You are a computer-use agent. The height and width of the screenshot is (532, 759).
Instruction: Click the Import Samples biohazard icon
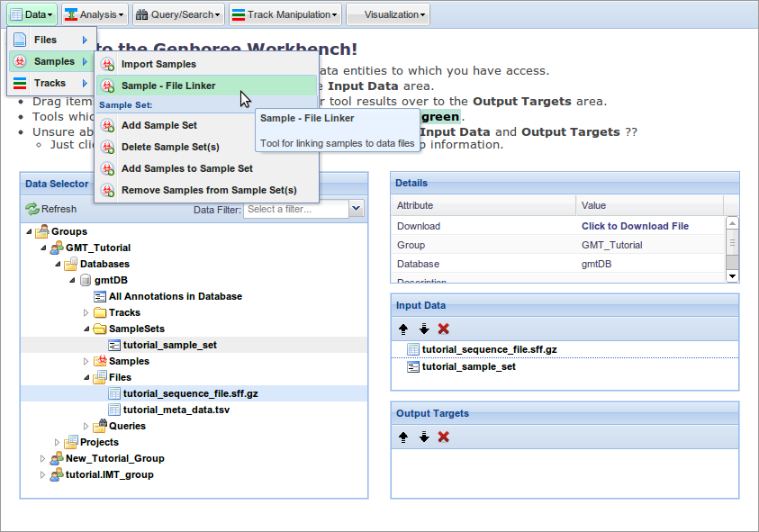107,64
